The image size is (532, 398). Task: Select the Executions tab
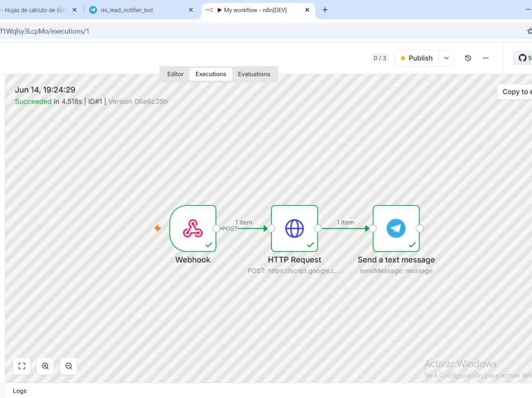pyautogui.click(x=211, y=74)
